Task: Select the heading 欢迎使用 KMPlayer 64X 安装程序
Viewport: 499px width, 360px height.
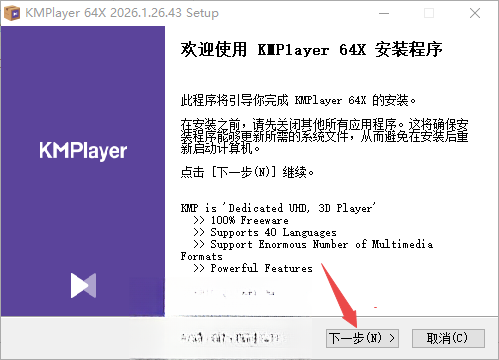Action: coord(311,50)
